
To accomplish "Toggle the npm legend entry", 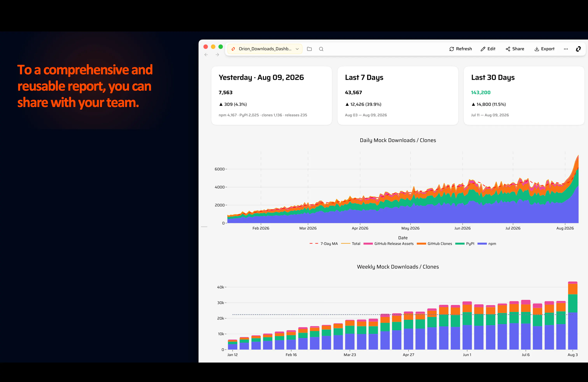I will click(487, 244).
